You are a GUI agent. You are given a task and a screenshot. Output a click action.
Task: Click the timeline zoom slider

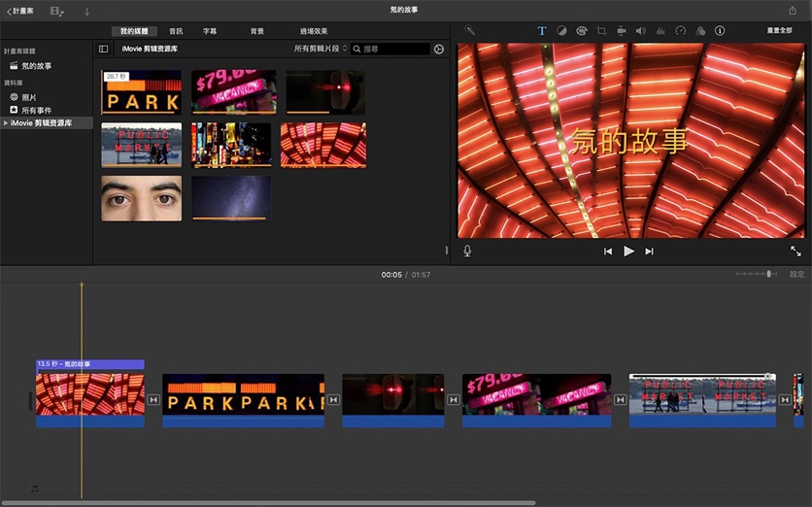[768, 275]
